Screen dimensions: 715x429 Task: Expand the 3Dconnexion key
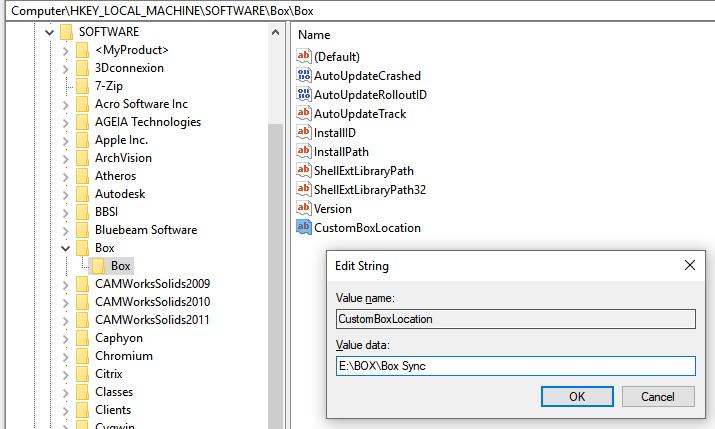(66, 69)
